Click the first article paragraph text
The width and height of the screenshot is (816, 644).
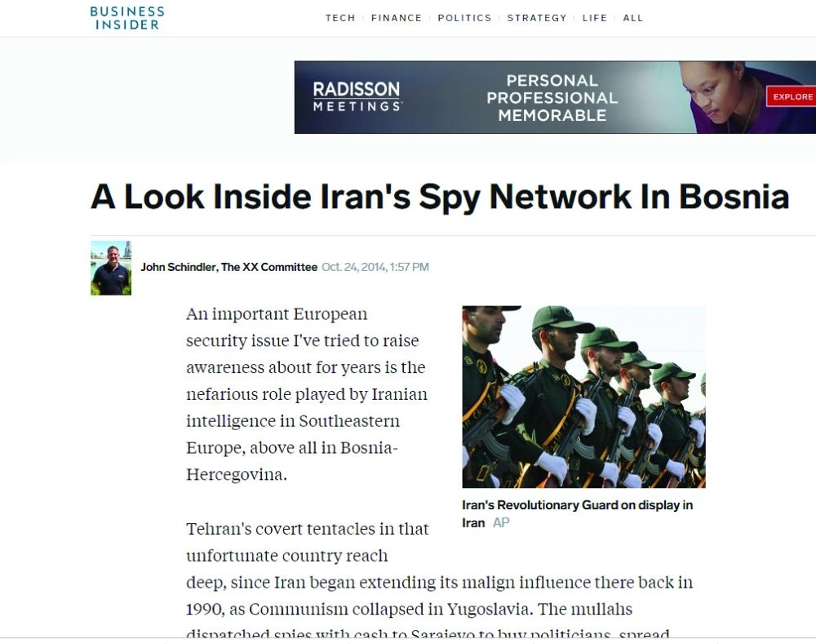pos(307,394)
